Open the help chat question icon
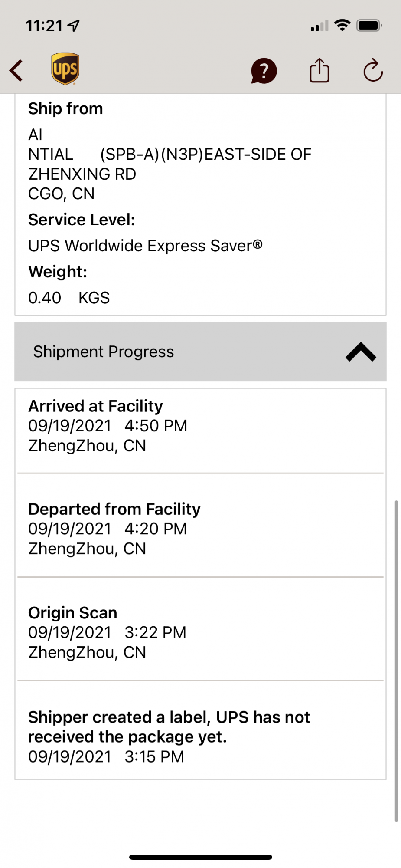The image size is (401, 868). [x=264, y=71]
